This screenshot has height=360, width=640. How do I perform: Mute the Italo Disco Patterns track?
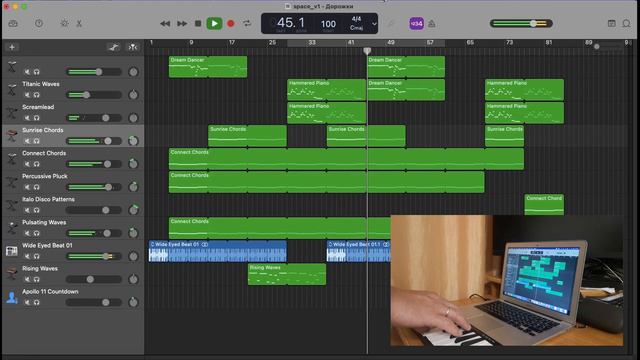(27, 210)
